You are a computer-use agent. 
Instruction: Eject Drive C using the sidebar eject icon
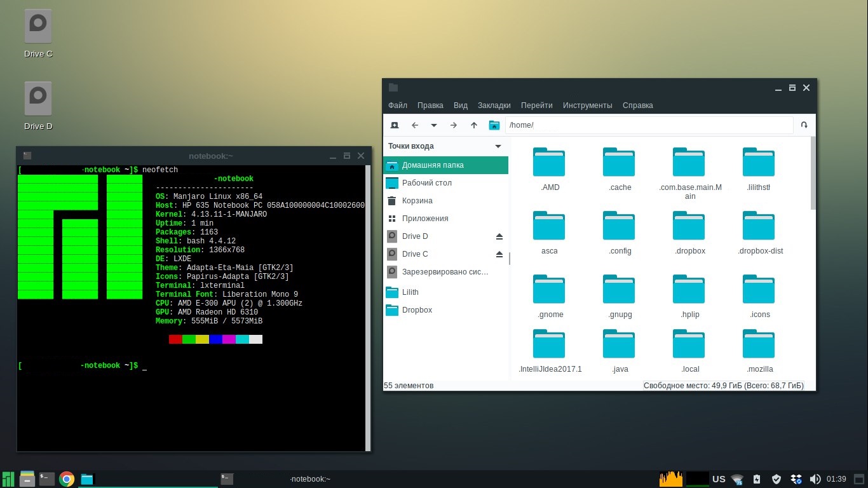[x=499, y=254]
